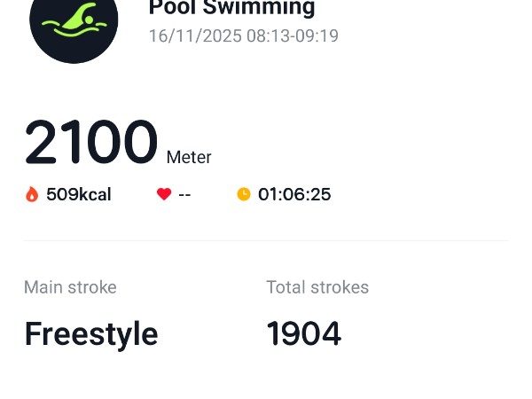532x399 pixels.
Task: Tap the red heart rate icon
Action: (x=164, y=194)
